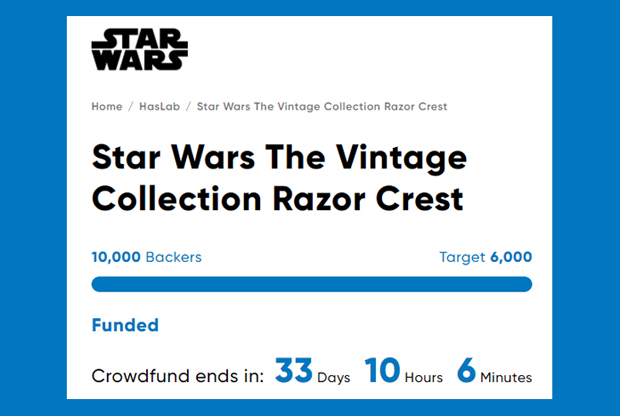Click the Razor Crest breadcrumb item
This screenshot has height=416, width=620.
tap(321, 106)
